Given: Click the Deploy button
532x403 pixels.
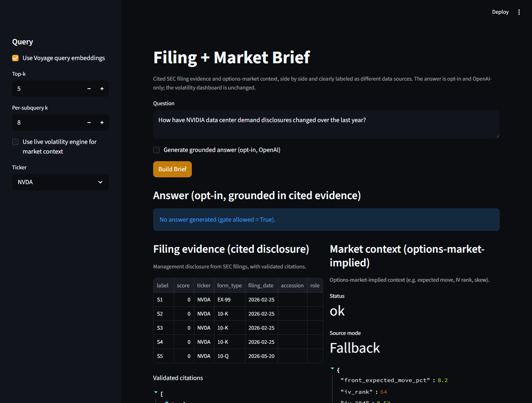Looking at the screenshot, I should point(500,12).
